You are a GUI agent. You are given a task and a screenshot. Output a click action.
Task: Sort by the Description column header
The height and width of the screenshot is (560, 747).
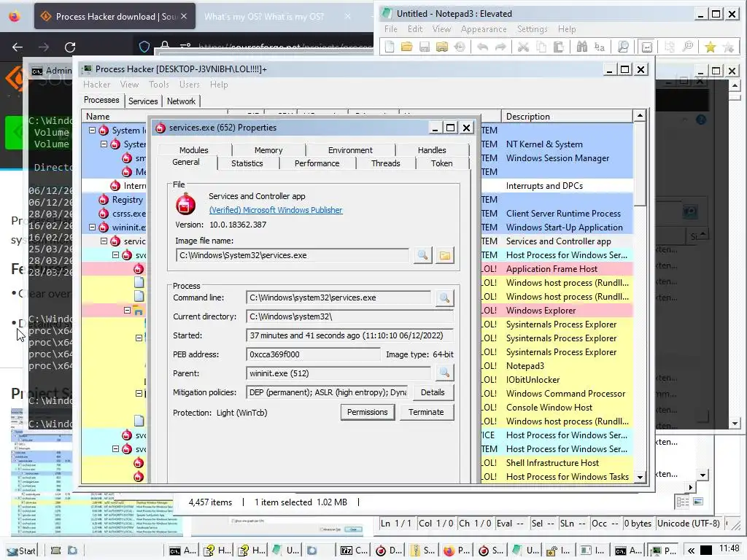(x=567, y=116)
